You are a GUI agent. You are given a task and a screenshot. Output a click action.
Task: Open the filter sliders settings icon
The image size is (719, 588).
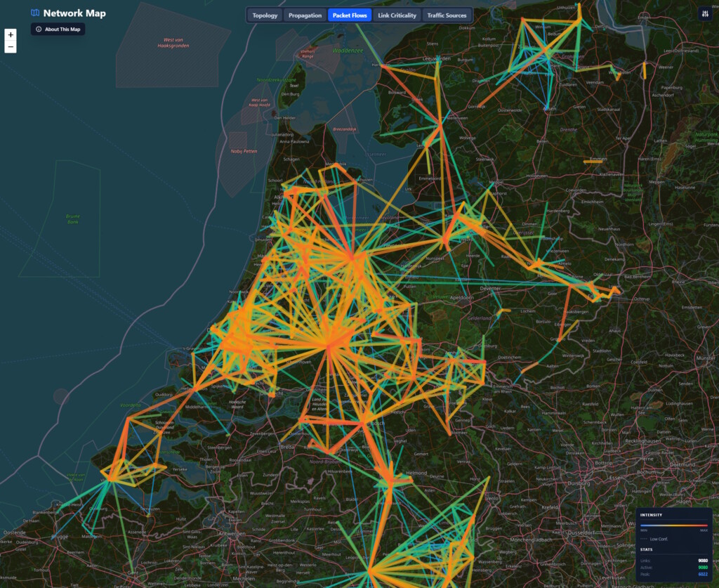[705, 14]
